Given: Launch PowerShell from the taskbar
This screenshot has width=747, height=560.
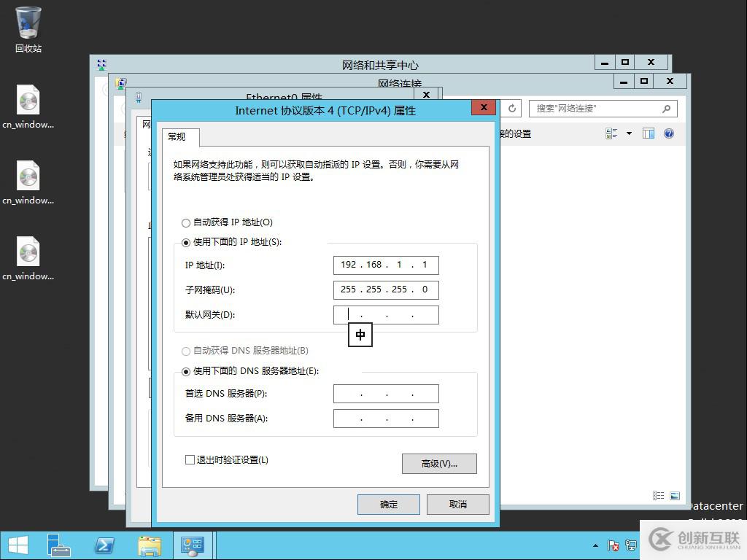Looking at the screenshot, I should (104, 545).
